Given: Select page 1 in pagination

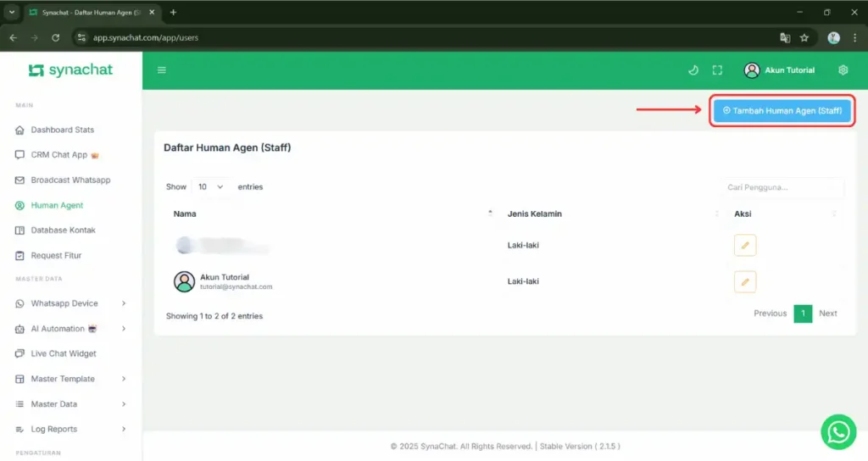Looking at the screenshot, I should point(803,314).
